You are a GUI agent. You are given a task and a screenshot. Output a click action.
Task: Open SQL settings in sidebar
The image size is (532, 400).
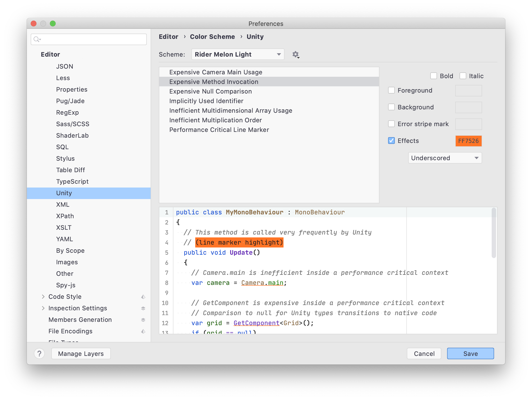(x=89, y=147)
